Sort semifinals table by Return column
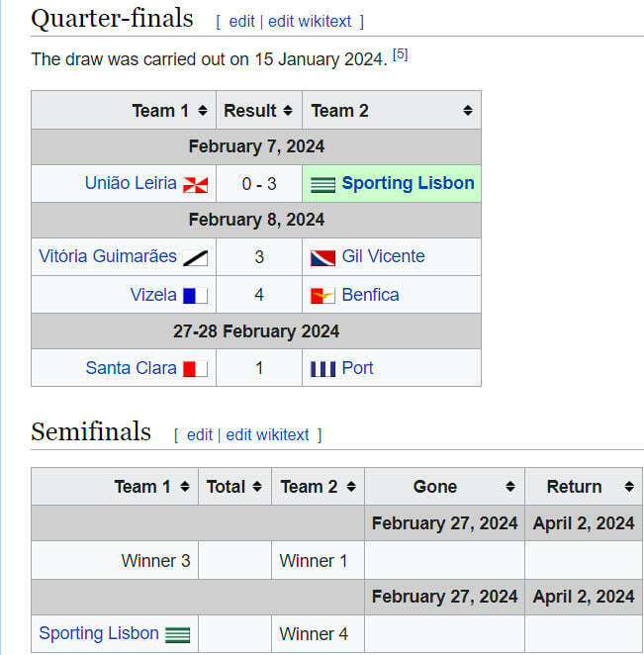 (x=628, y=487)
